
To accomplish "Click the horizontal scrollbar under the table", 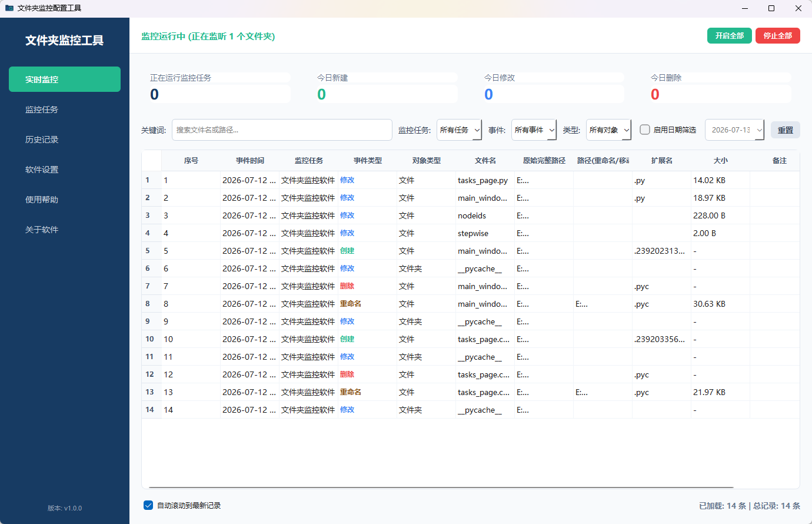I will click(441, 487).
